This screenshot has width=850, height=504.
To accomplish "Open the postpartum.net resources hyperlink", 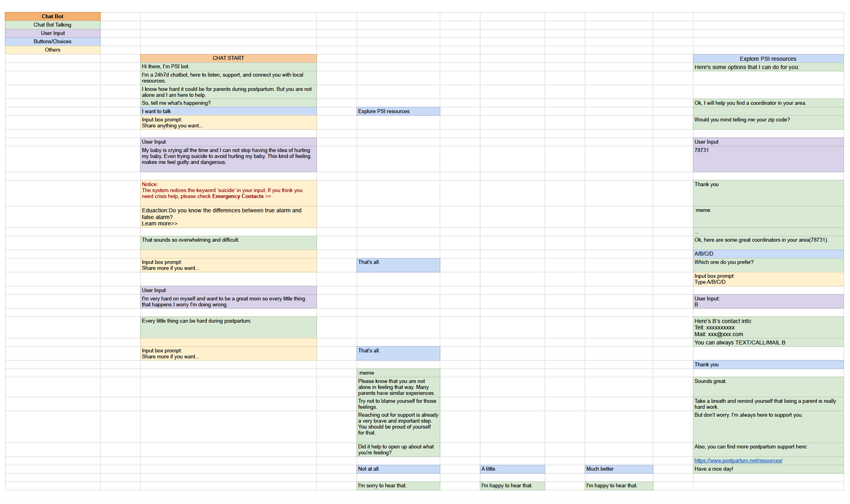I will click(738, 460).
